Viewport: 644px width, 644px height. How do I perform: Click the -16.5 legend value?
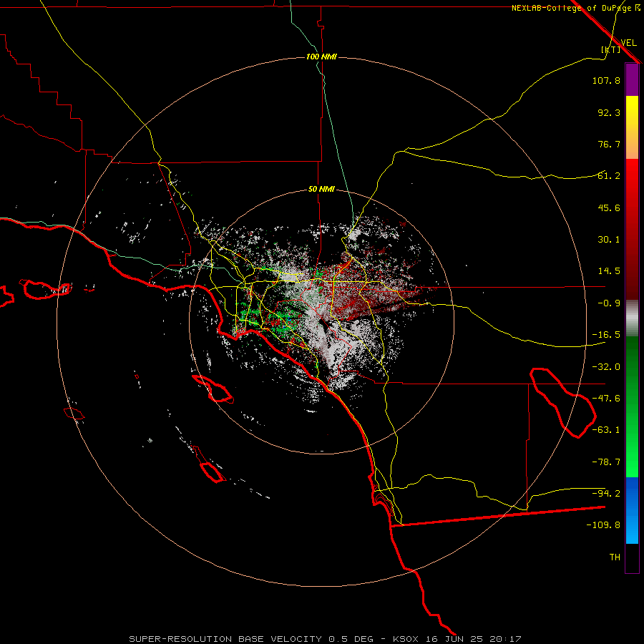[606, 335]
